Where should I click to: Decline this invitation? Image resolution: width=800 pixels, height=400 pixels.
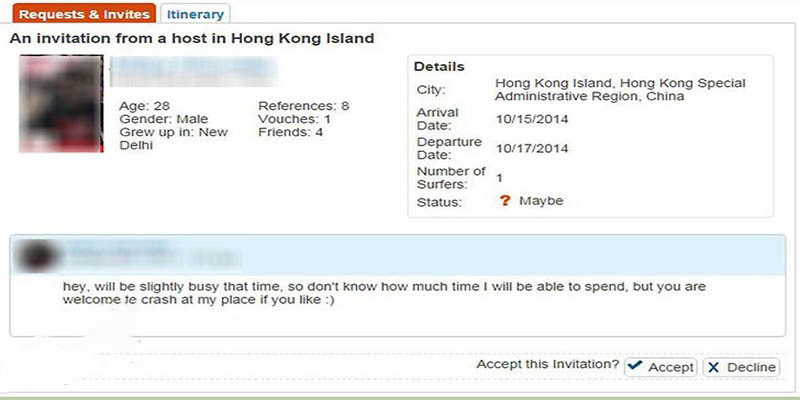[x=741, y=367]
